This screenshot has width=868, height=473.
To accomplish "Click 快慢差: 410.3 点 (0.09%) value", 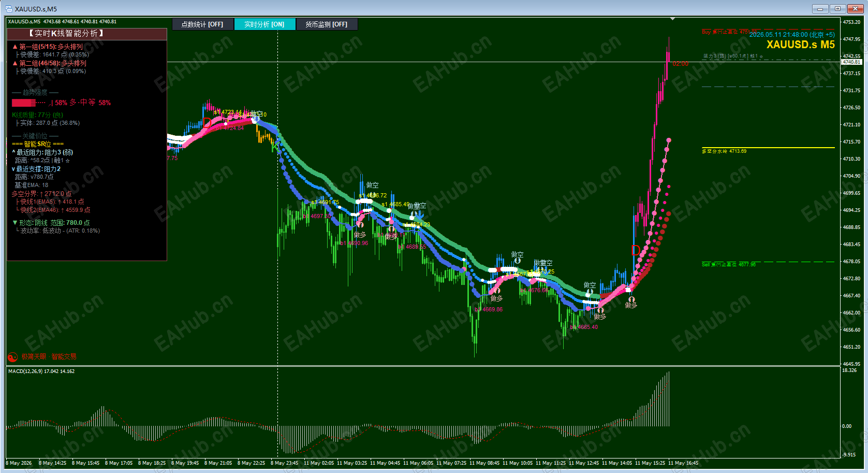I will 51,71.
